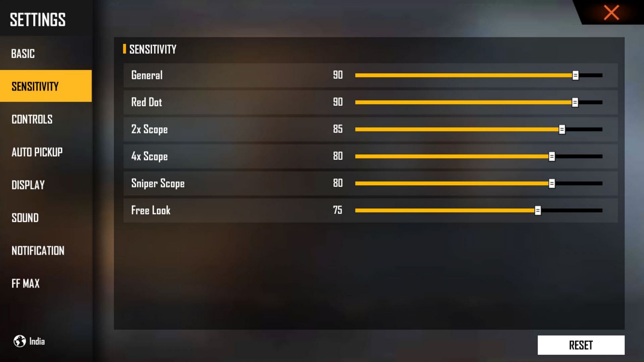Image resolution: width=644 pixels, height=362 pixels.
Task: Expand the Basic settings section
Action: tap(46, 54)
